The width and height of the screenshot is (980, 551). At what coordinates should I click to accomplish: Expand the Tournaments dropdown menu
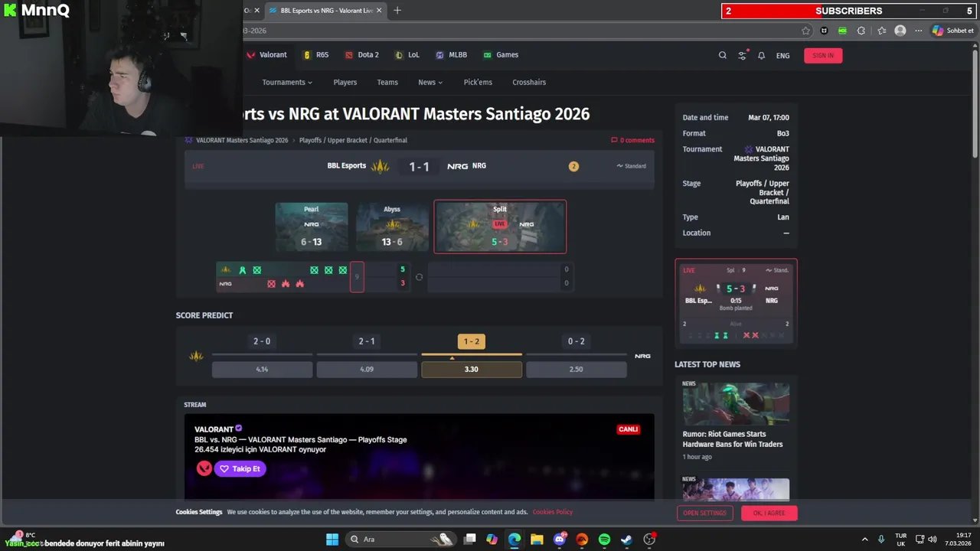[x=287, y=83]
